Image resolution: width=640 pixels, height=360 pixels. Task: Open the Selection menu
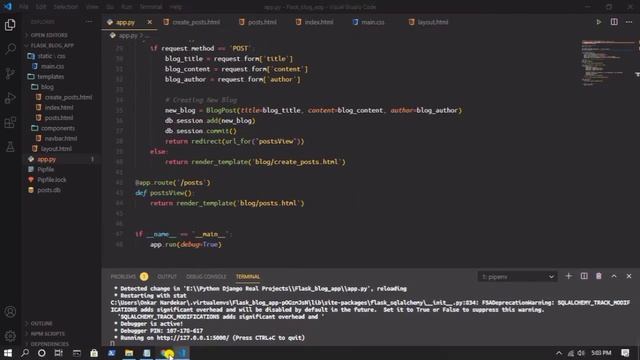[x=66, y=7]
